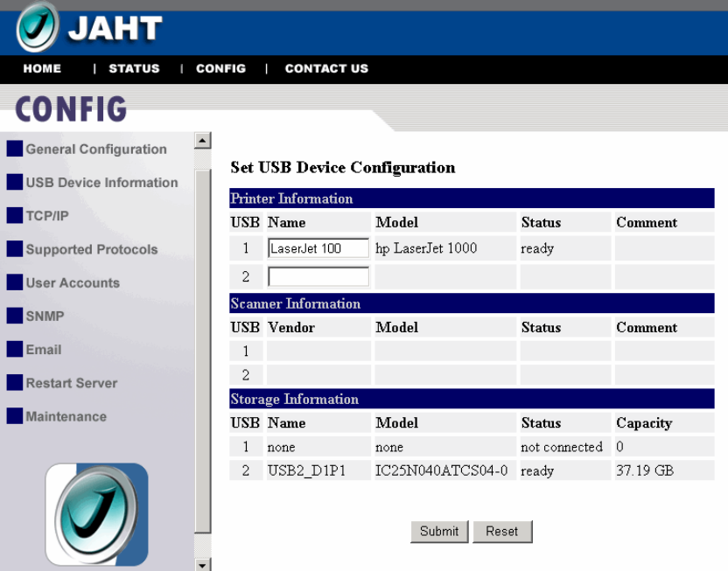The image size is (728, 571).
Task: Open the Supported Protocols settings link
Action: pyautogui.click(x=92, y=249)
